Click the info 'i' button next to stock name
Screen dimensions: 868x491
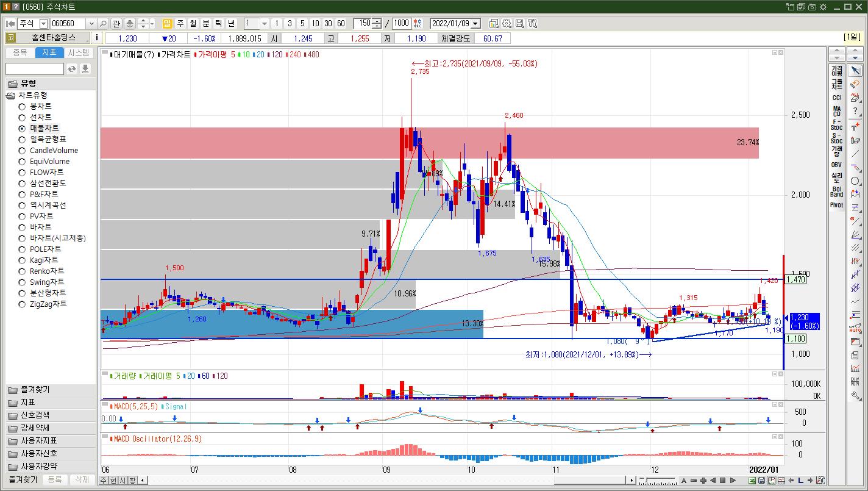97,38
